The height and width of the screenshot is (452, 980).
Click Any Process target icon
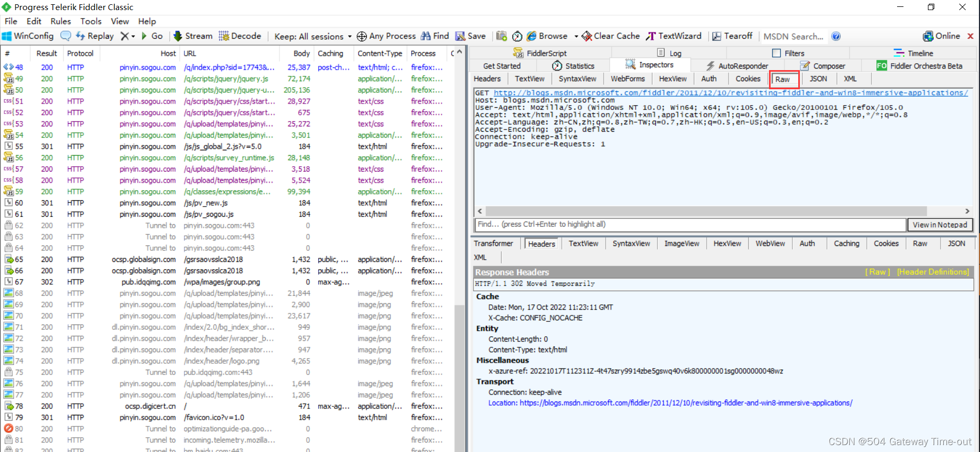(362, 36)
